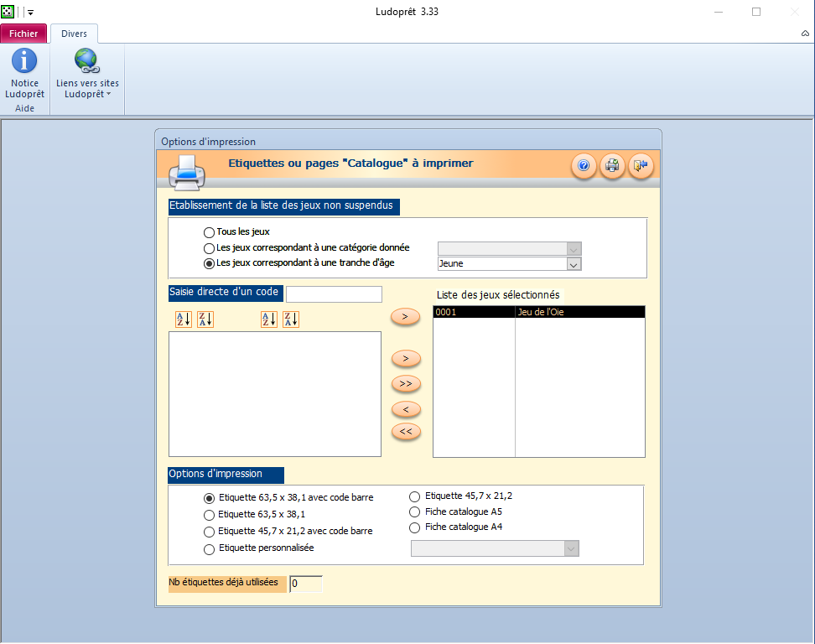Collapse the ribbon with the chevron arrow

click(805, 34)
